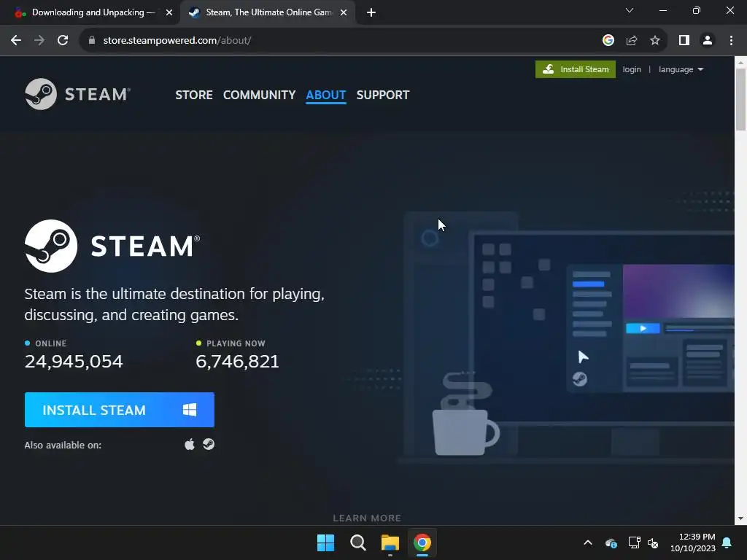The image size is (747, 560).
Task: Click the green Install Steam button
Action: pos(576,69)
